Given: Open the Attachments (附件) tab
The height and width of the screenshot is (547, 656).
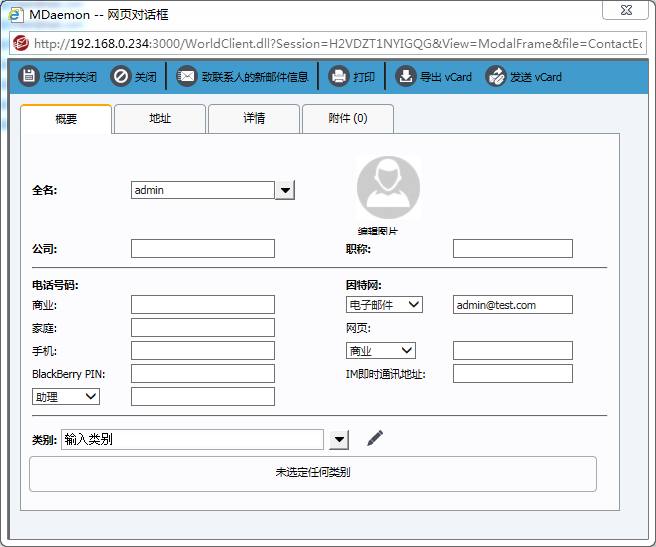Looking at the screenshot, I should (347, 118).
